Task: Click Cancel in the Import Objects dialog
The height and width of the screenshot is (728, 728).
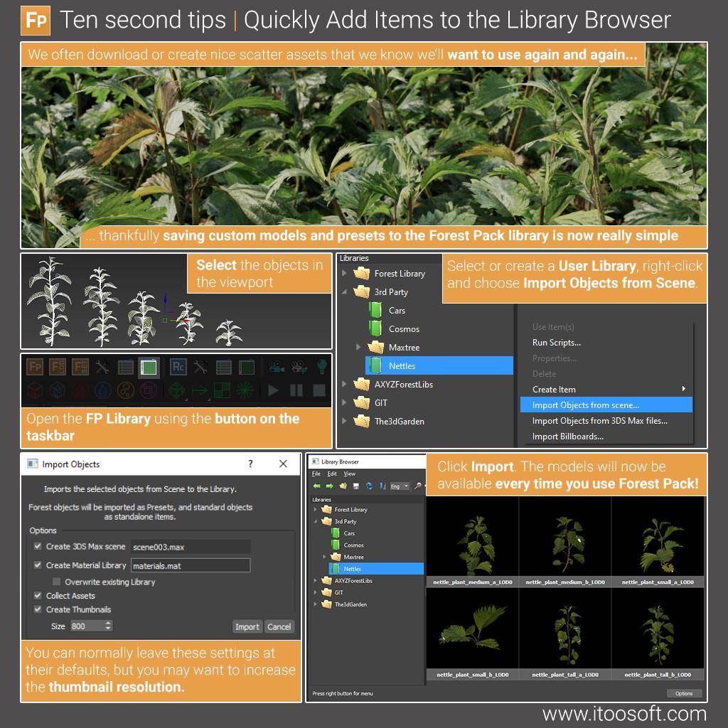Action: coord(279,627)
